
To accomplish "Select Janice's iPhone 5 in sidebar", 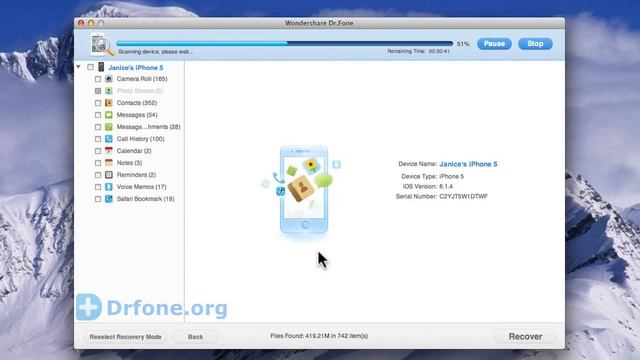I will pyautogui.click(x=136, y=67).
